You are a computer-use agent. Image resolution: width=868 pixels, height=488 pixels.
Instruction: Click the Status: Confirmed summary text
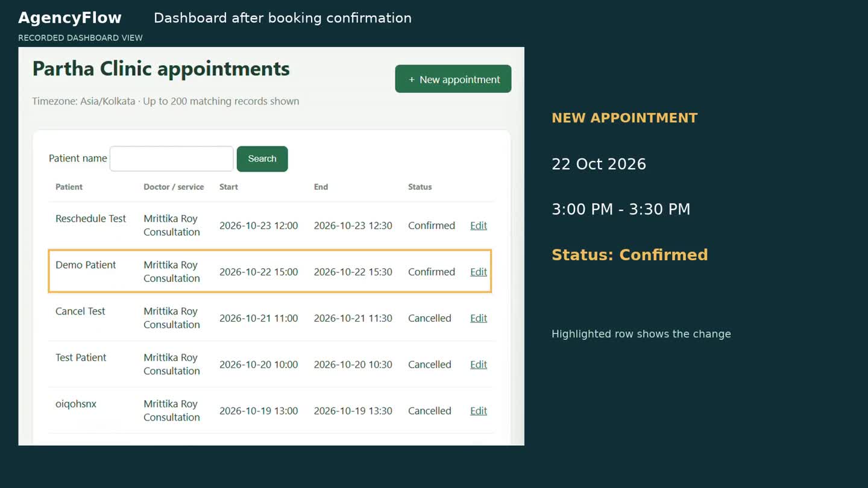630,255
